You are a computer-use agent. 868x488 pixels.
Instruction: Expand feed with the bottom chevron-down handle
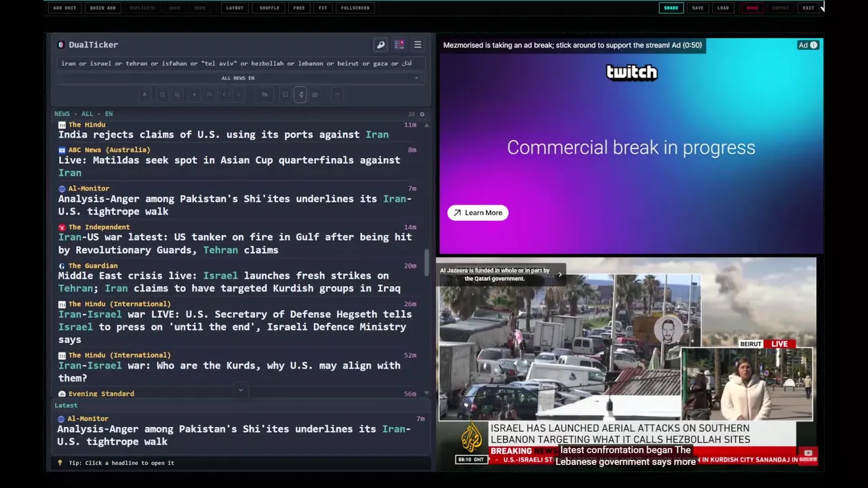pyautogui.click(x=241, y=390)
